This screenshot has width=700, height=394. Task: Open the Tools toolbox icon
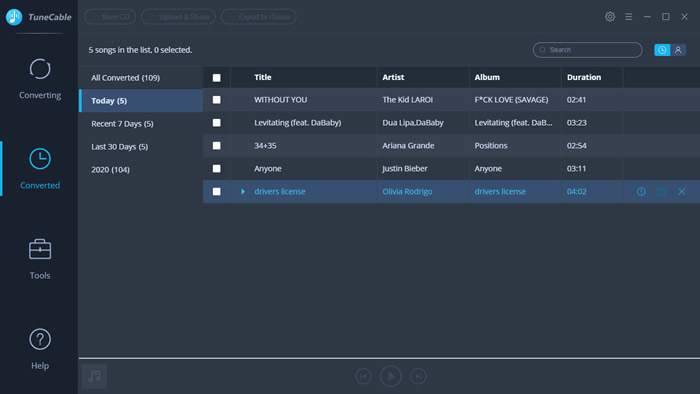coord(40,249)
